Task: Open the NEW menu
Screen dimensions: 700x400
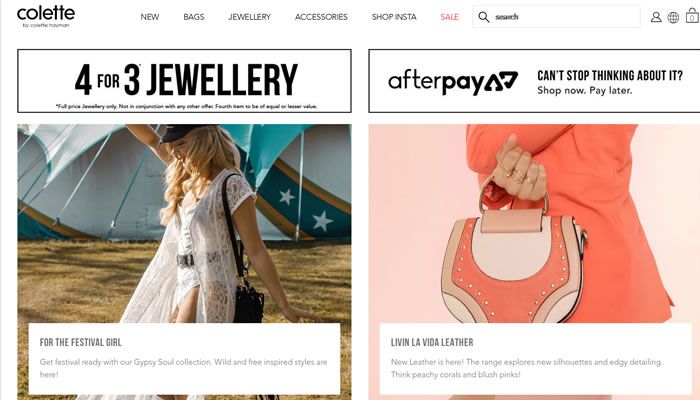Action: [x=150, y=17]
